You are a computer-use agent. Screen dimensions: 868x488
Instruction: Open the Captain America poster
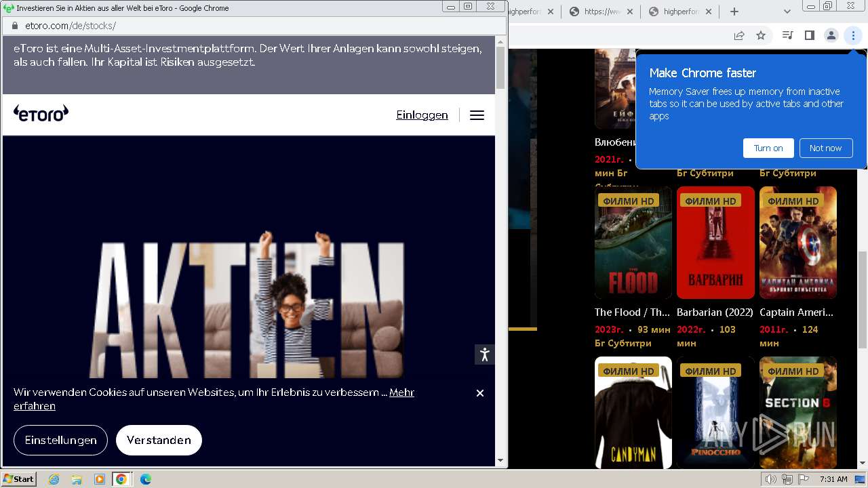[x=798, y=243]
